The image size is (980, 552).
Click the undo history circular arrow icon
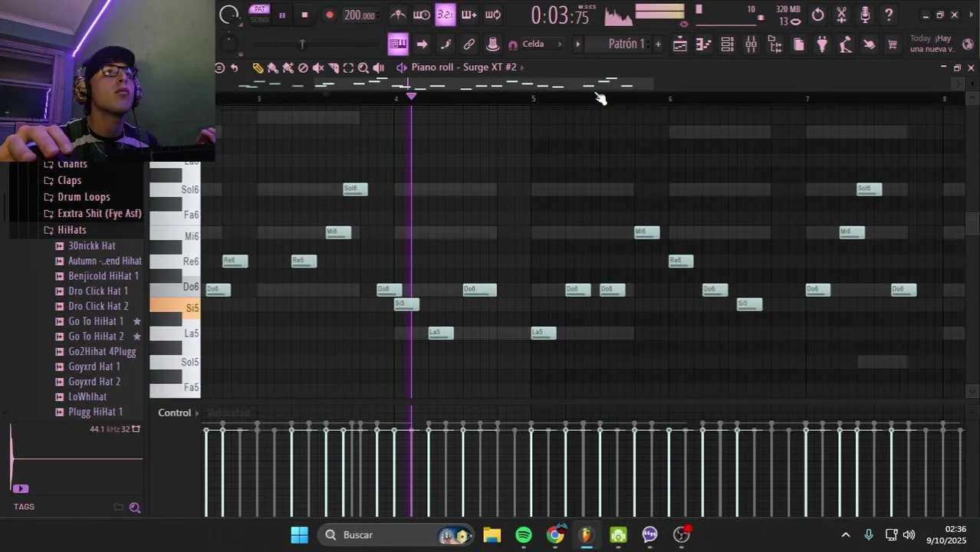coord(817,15)
